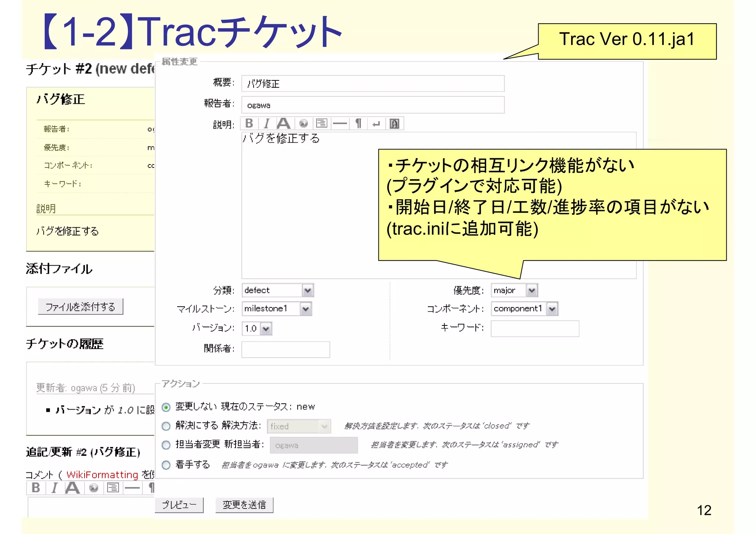Image resolution: width=756 pixels, height=534 pixels.
Task: Select '解決にする' radio button
Action: point(166,426)
